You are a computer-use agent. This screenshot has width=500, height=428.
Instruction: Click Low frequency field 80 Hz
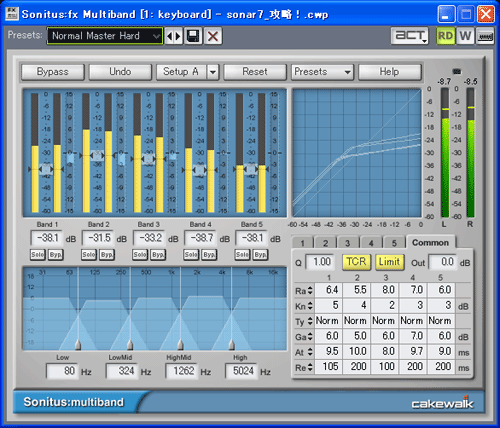point(62,371)
